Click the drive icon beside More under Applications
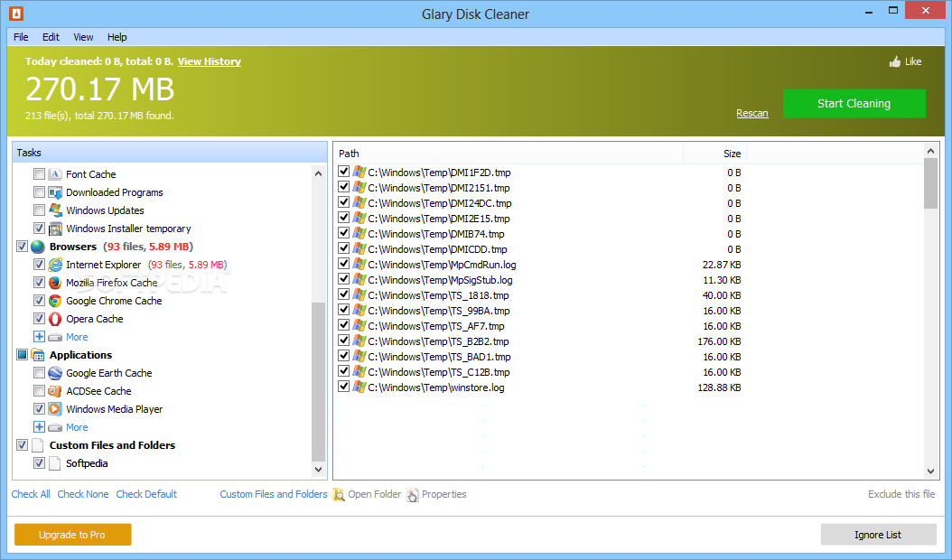This screenshot has width=952, height=560. 55,427
